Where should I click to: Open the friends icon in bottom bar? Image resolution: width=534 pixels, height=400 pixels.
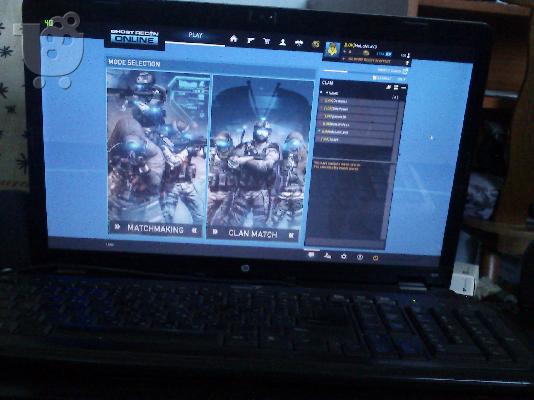327,256
